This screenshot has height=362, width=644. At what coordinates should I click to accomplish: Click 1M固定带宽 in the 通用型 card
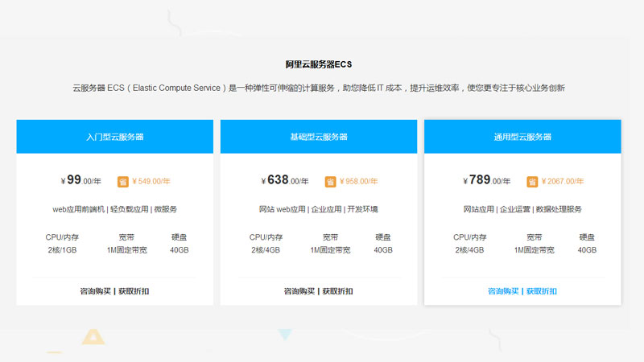[x=535, y=250]
